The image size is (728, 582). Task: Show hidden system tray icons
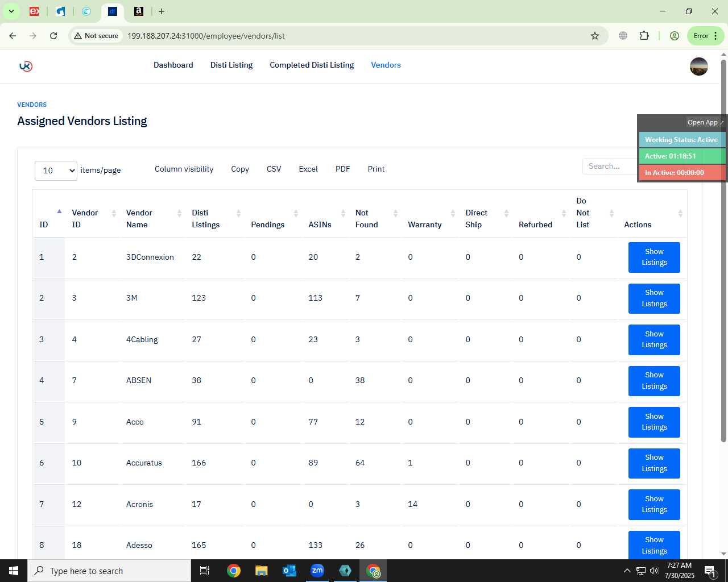click(x=627, y=571)
